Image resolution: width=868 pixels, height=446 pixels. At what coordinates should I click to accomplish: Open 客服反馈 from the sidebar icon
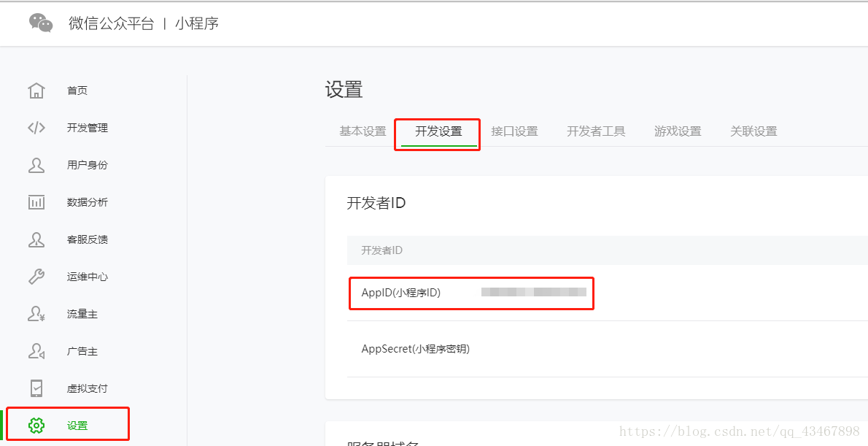(x=36, y=239)
